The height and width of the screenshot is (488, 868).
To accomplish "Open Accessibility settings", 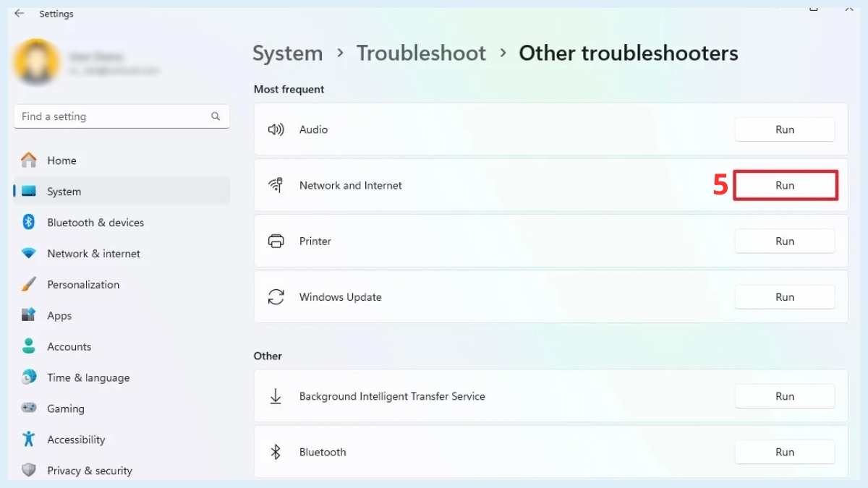I will [x=122, y=440].
